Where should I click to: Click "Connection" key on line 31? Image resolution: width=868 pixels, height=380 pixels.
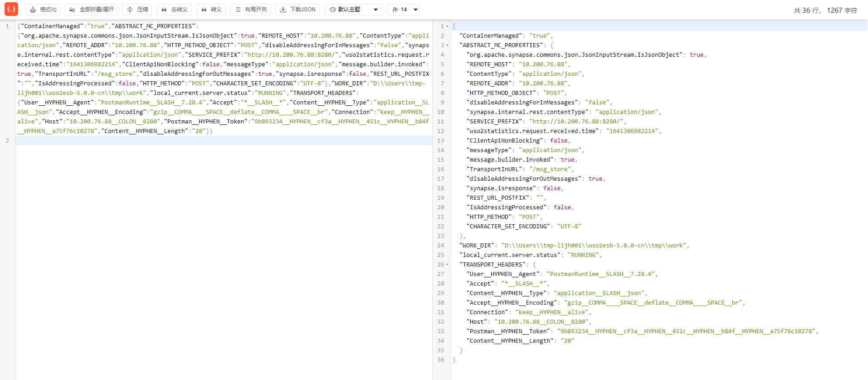click(488, 312)
